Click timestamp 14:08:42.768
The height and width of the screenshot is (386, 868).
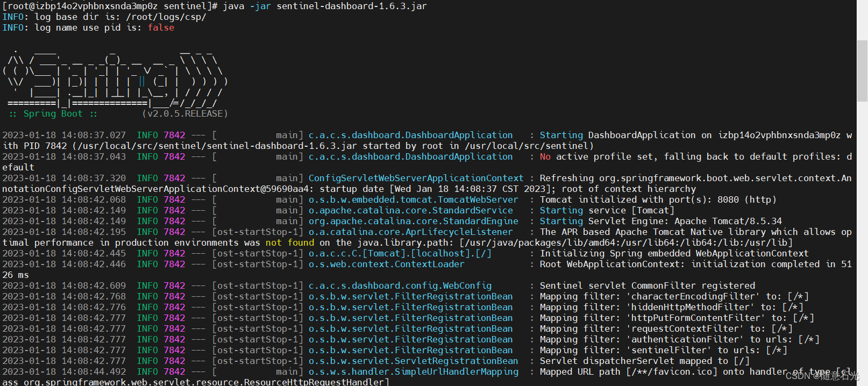94,296
